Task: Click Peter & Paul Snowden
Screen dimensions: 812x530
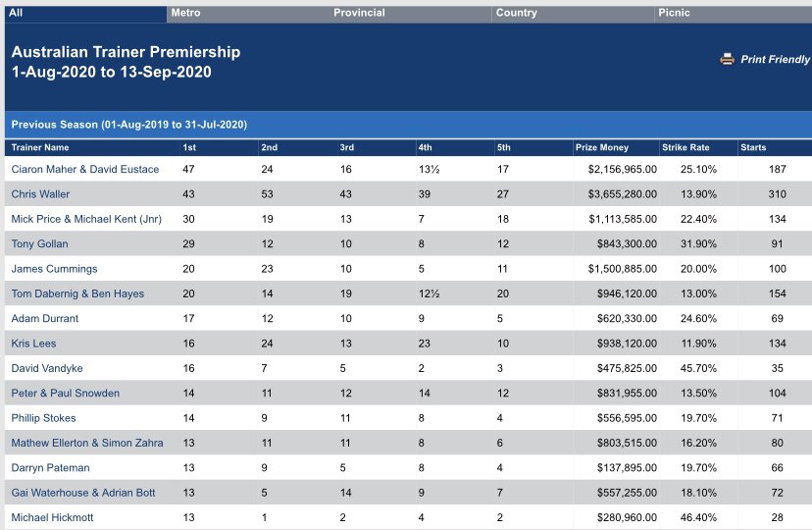Action: [x=66, y=393]
